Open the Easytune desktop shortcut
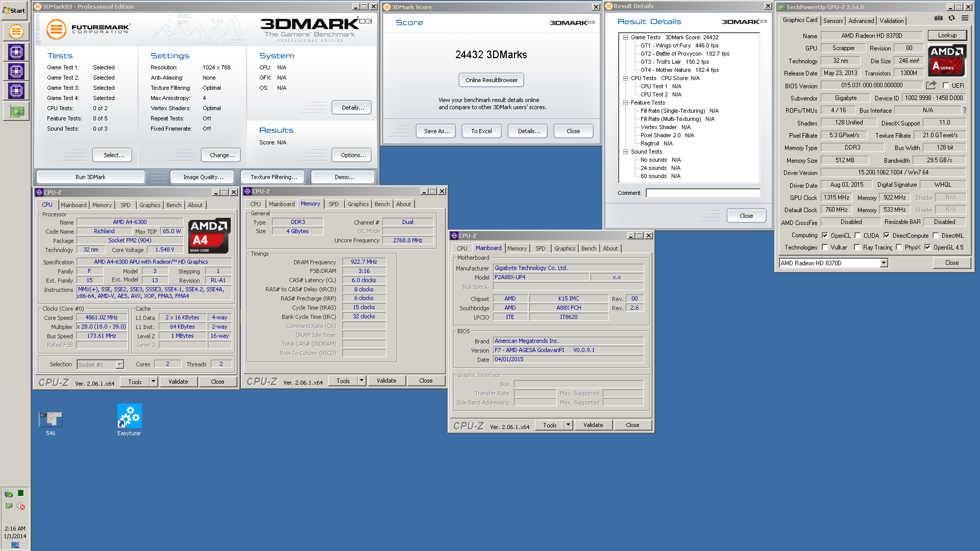Screen dimensions: 980x551 pyautogui.click(x=129, y=420)
